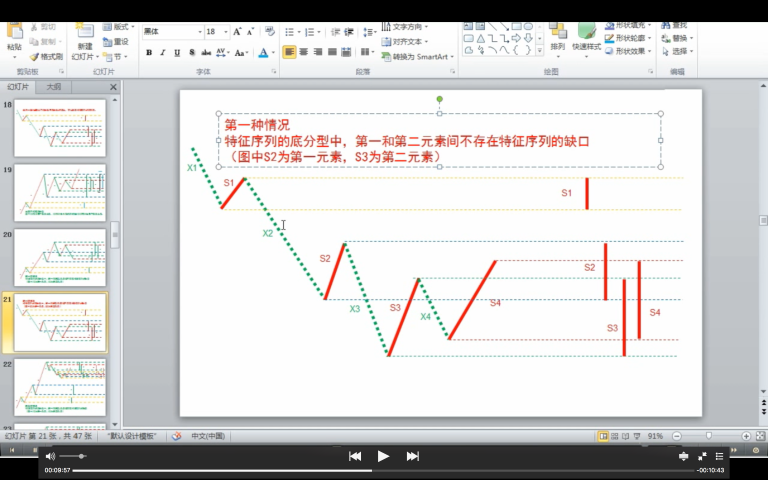The width and height of the screenshot is (768, 480).
Task: Click the New Slide (新建幻灯片) icon
Action: 85,38
